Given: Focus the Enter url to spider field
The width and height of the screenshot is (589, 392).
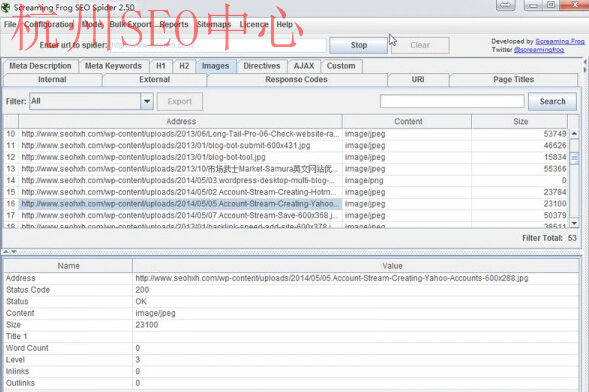Looking at the screenshot, I should tap(218, 45).
